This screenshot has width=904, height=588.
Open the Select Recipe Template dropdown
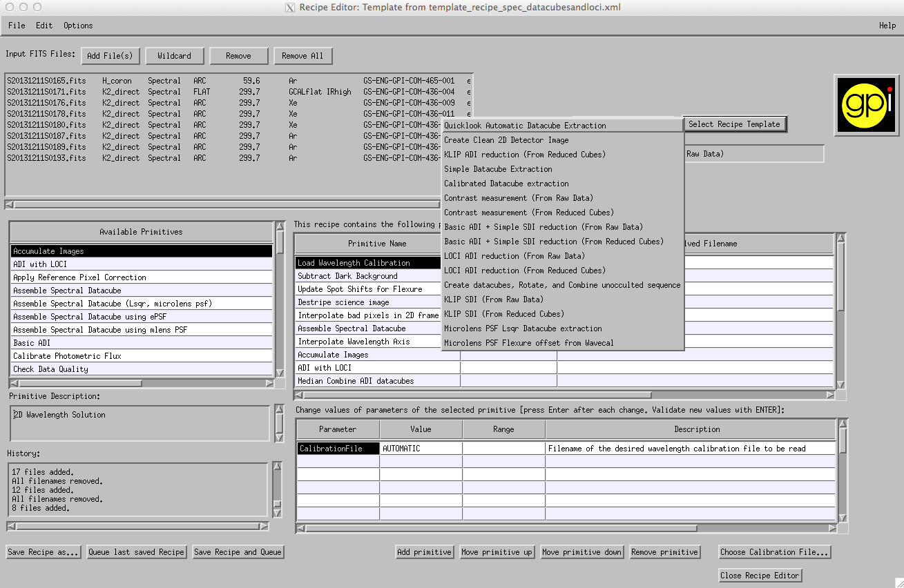tap(734, 124)
